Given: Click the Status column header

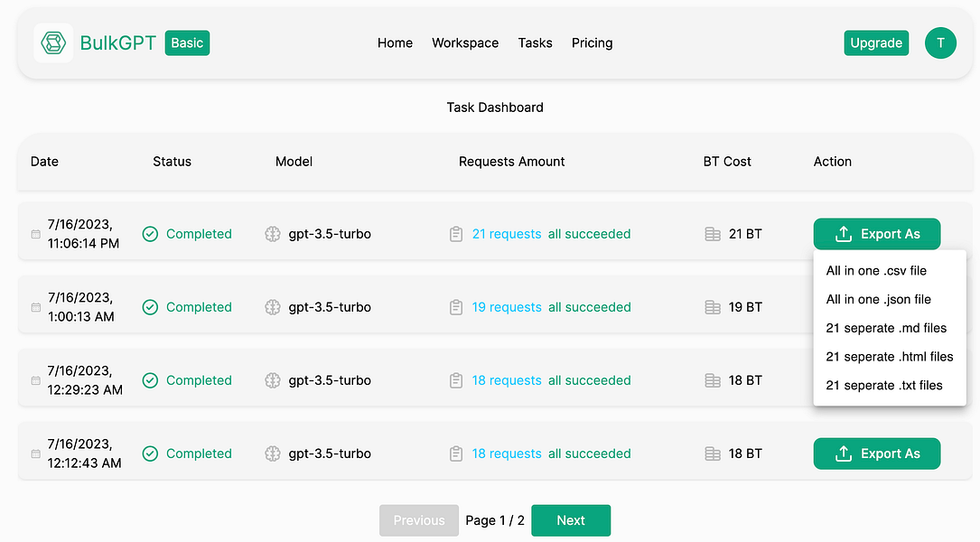Looking at the screenshot, I should click(172, 162).
